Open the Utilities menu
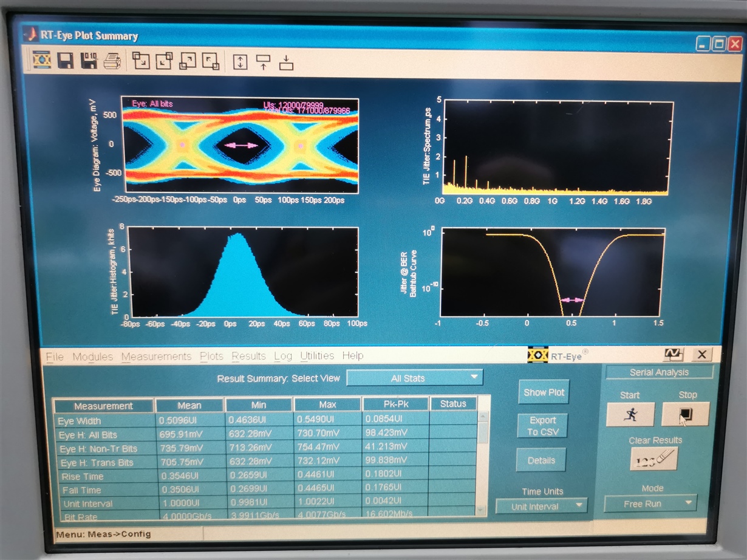 click(x=317, y=356)
